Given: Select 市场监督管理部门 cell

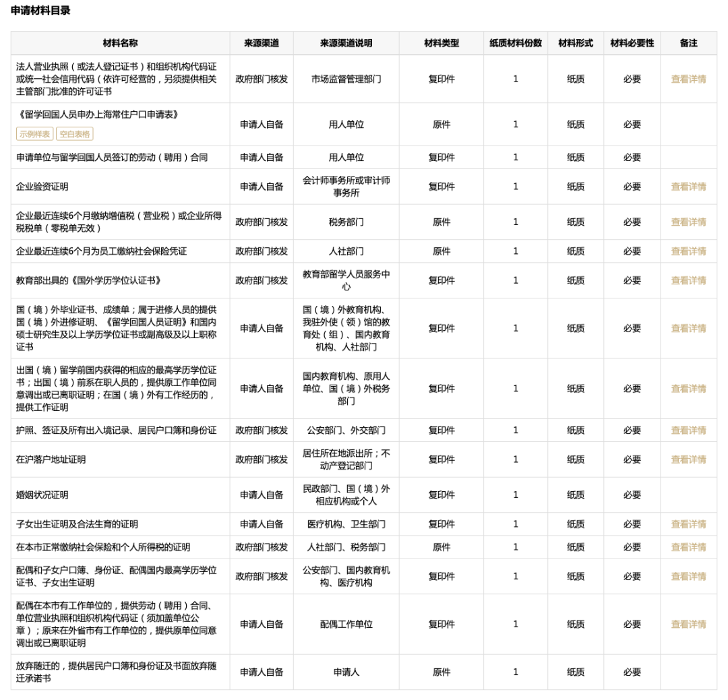Looking at the screenshot, I should [x=346, y=79].
